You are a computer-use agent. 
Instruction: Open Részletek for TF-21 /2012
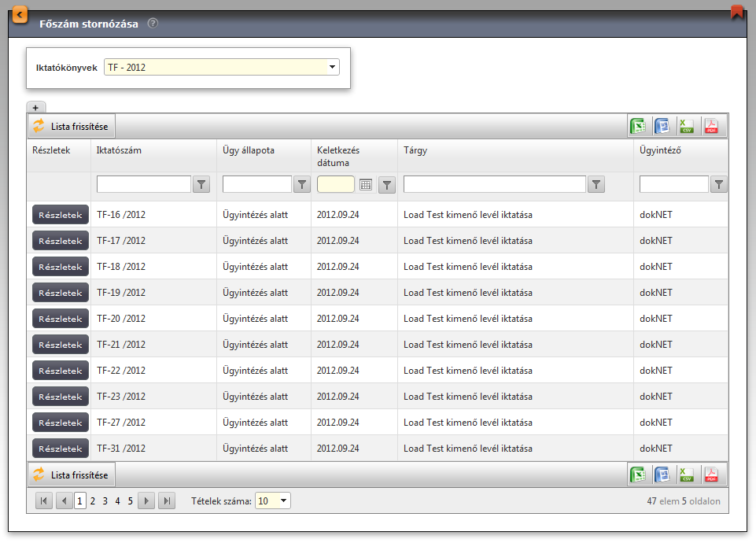pyautogui.click(x=61, y=345)
